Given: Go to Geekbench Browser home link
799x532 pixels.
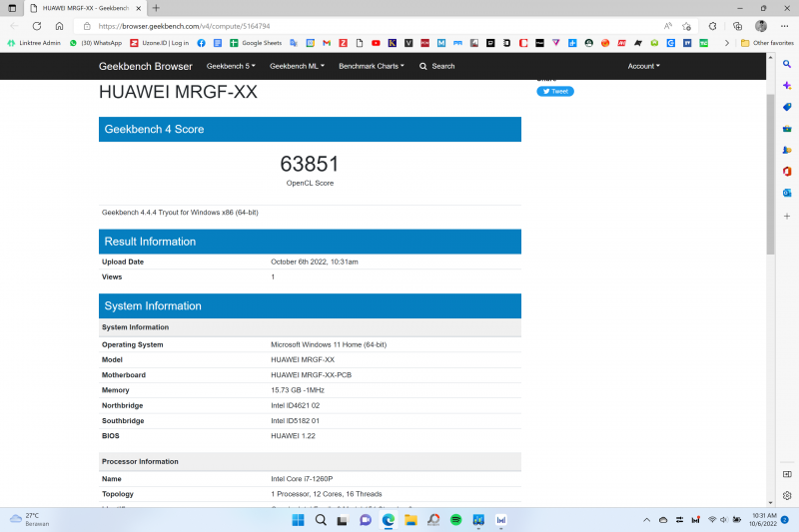Looking at the screenshot, I should click(x=145, y=66).
